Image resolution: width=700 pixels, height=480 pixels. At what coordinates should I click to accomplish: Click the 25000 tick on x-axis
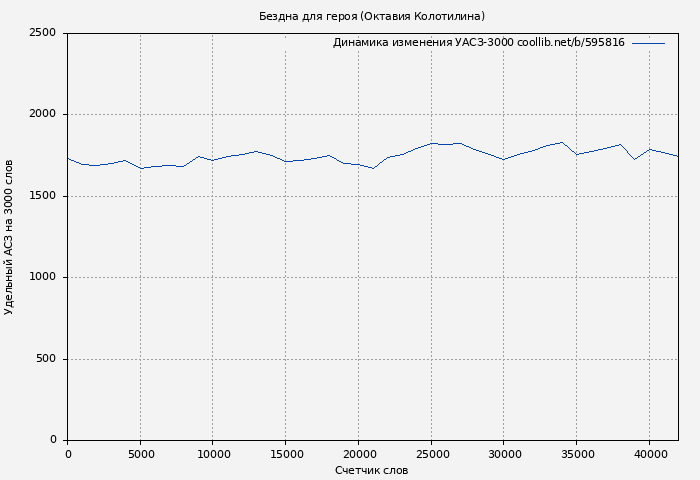click(x=431, y=454)
